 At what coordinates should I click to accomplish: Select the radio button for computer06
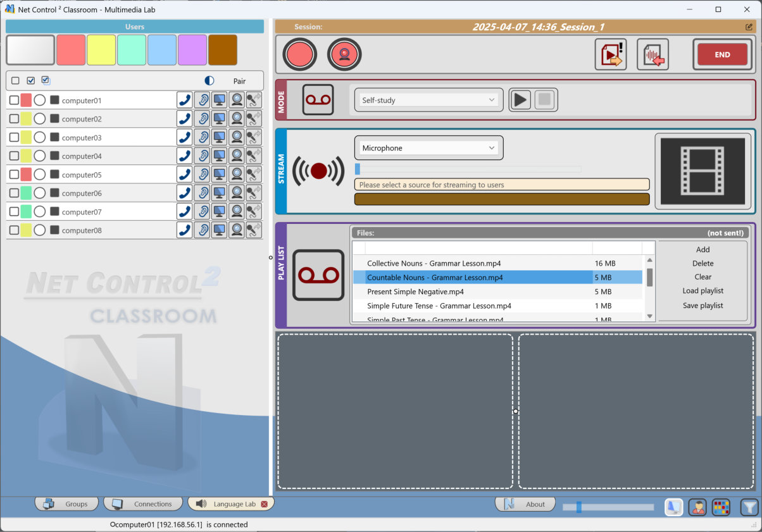point(40,193)
